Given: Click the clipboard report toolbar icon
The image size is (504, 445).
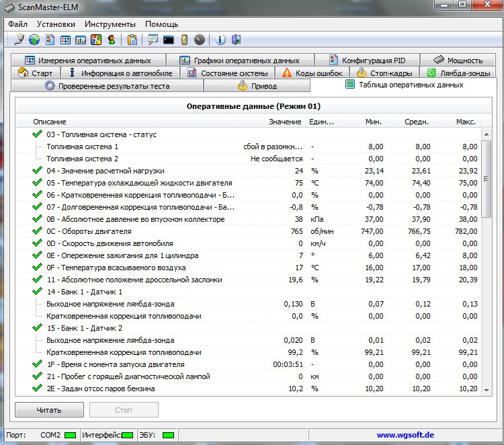Looking at the screenshot, I should pos(132,40).
